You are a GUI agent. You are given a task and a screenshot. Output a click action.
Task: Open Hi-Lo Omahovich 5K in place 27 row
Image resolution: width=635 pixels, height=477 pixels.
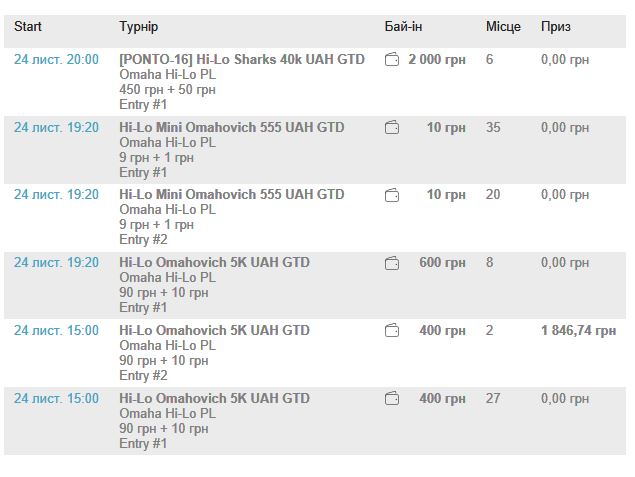214,399
